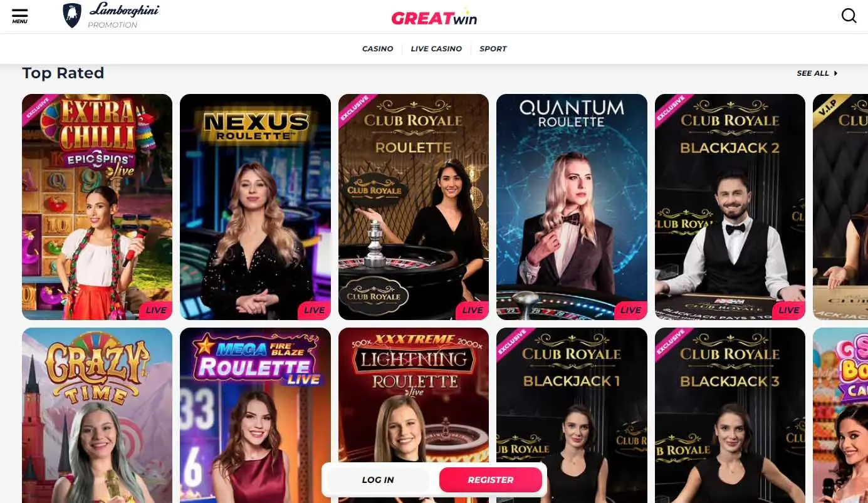Open the hamburger menu icon

(19, 16)
